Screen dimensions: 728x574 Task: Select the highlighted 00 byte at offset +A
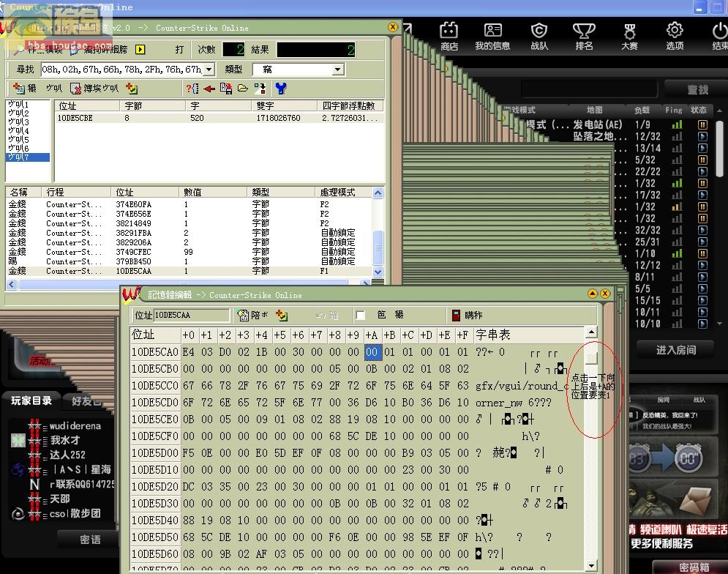[x=372, y=352]
